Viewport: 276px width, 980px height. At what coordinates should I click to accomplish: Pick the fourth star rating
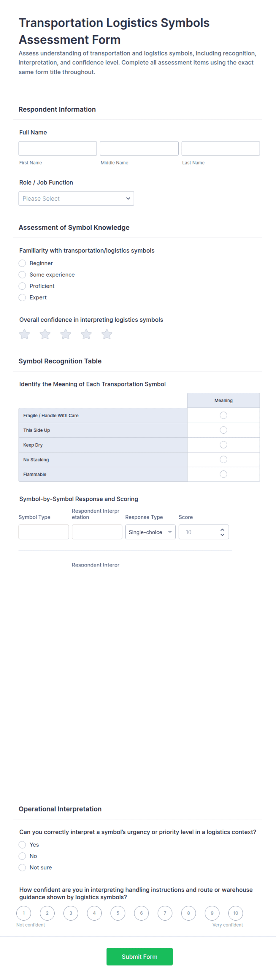(x=86, y=334)
